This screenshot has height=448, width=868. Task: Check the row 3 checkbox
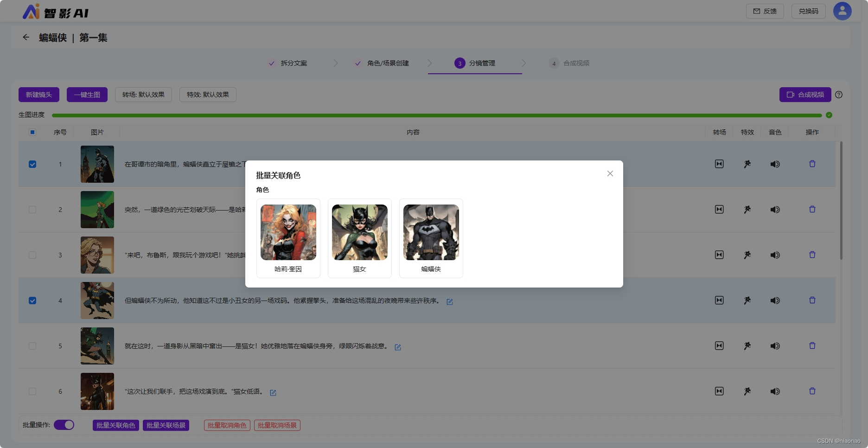pos(32,255)
